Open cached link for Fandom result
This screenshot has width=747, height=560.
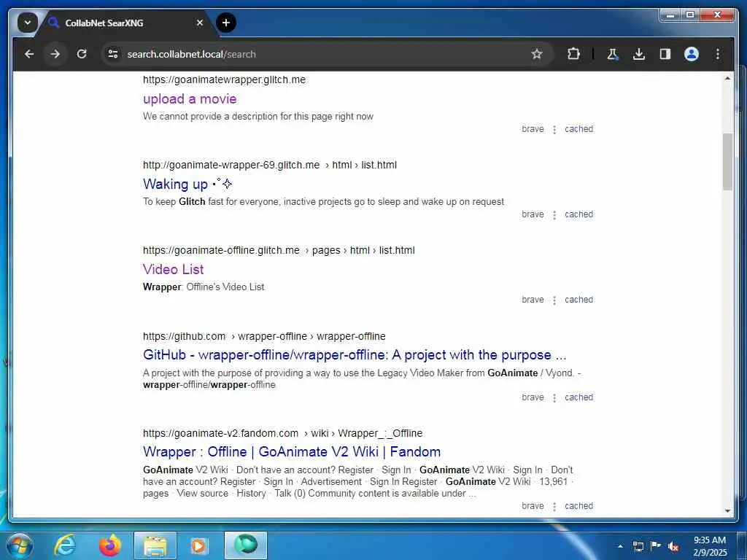[578, 506]
